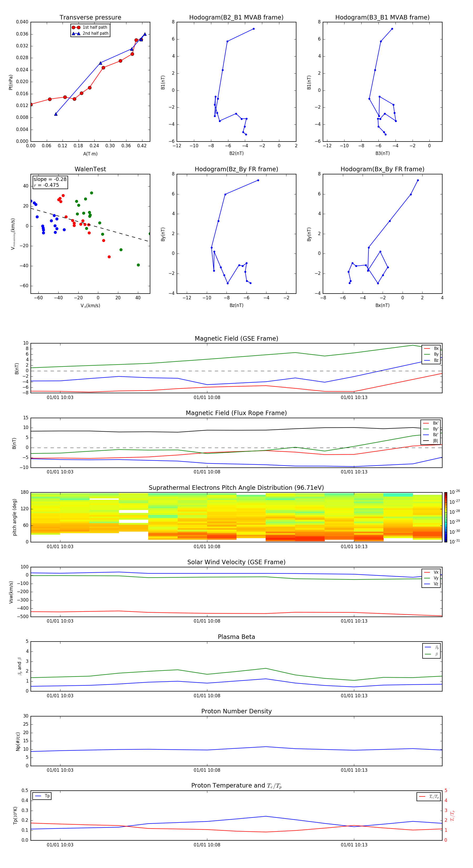
Task: Click the 'Np(#/cc)' axis label
Action: pos(18,741)
